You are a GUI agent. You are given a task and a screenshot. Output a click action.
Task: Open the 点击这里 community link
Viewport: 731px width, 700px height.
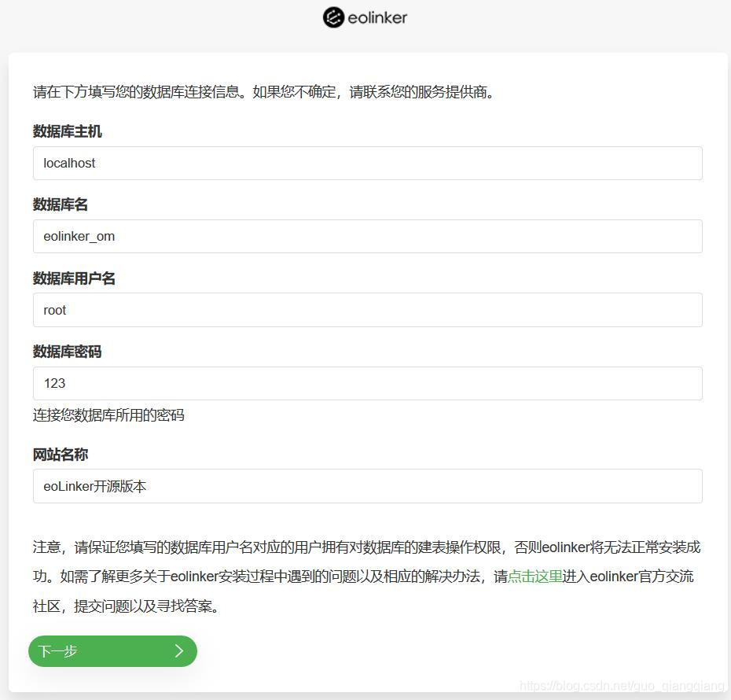point(534,577)
